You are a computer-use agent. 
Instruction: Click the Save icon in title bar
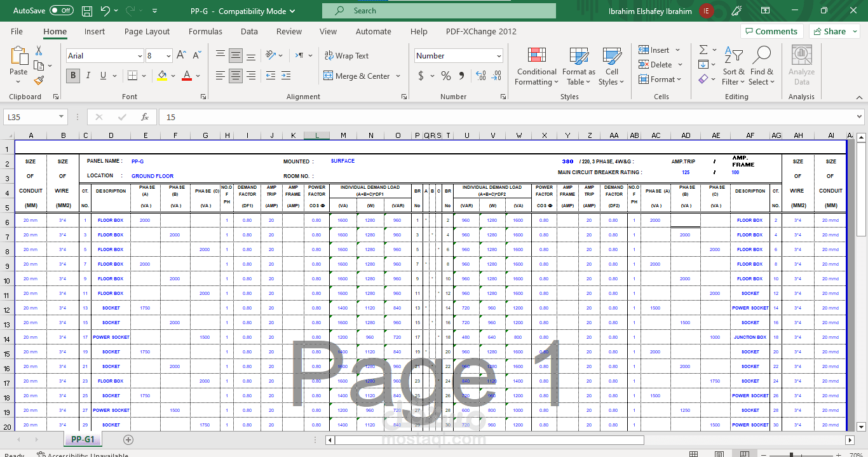tap(86, 11)
